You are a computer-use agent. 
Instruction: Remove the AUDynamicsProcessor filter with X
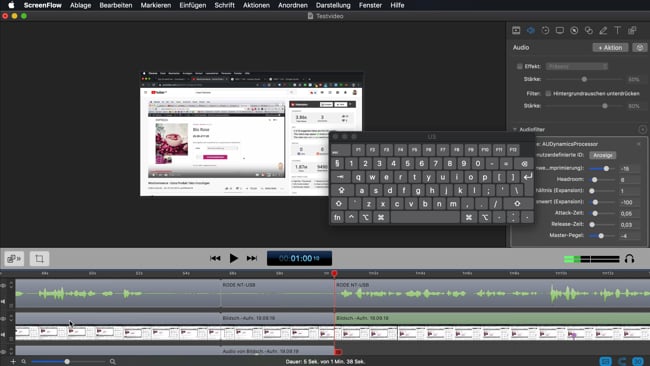[639, 144]
